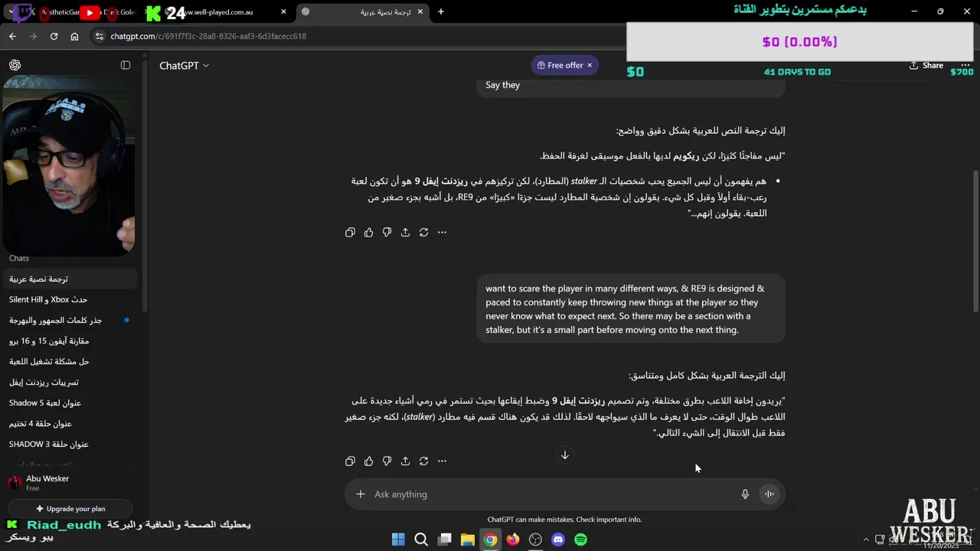The image size is (980, 551).
Task: Toggle the ChatGPT sidebar closed
Action: (x=126, y=65)
